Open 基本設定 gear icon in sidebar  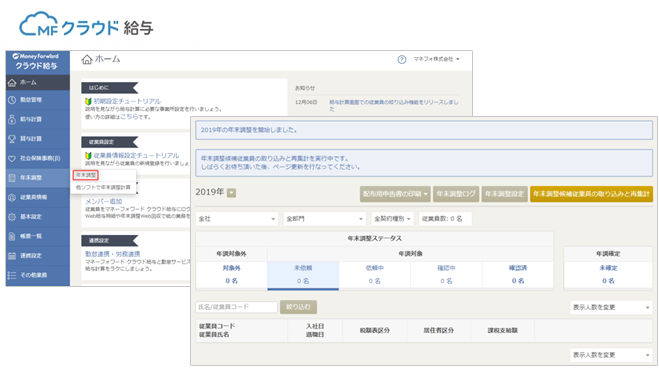pos(12,217)
